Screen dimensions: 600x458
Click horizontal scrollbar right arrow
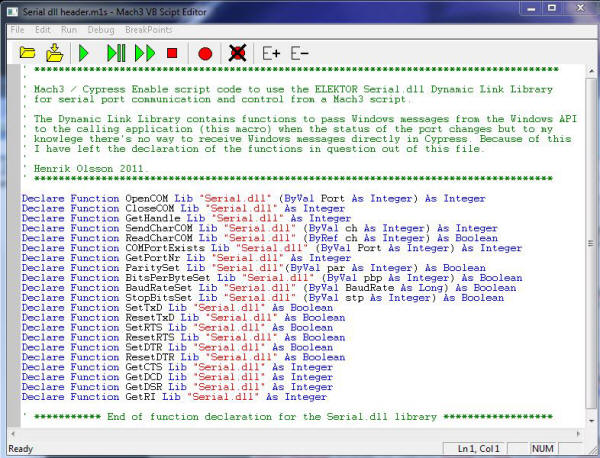coord(578,434)
